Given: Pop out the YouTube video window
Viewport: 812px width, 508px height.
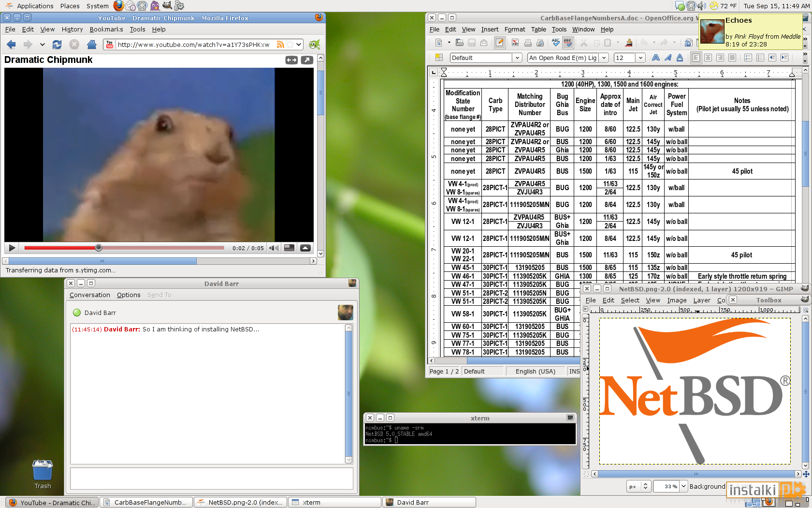Looking at the screenshot, I should [x=307, y=60].
